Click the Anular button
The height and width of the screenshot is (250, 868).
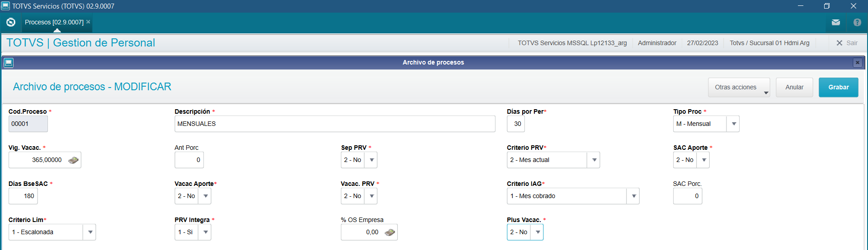tap(794, 87)
